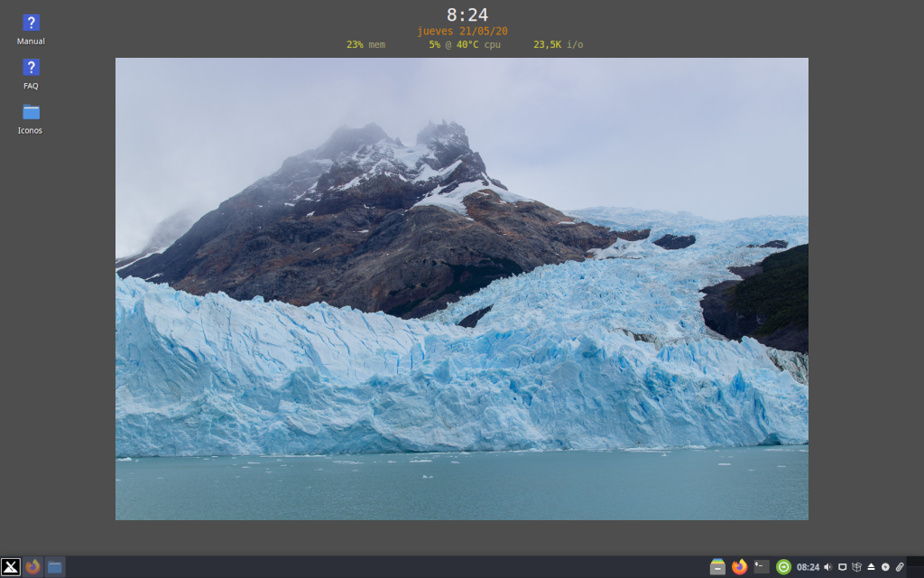Viewport: 924px width, 578px height.
Task: Mute the speaker via the volume tray icon
Action: point(829,568)
